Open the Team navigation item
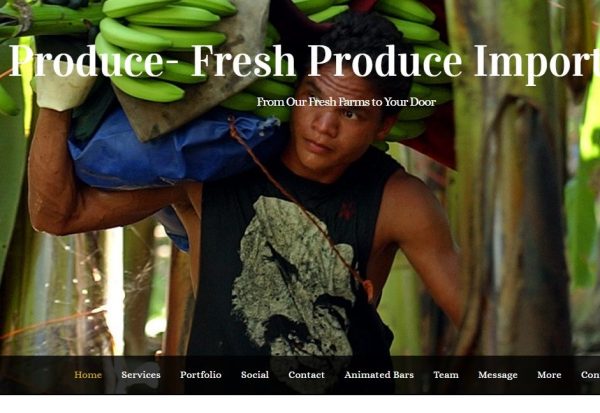The height and width of the screenshot is (413, 600). [446, 375]
